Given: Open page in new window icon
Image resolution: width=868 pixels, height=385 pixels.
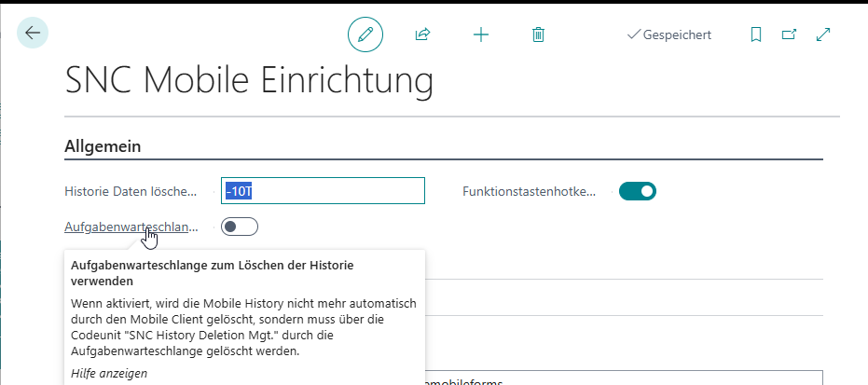Looking at the screenshot, I should [x=789, y=34].
